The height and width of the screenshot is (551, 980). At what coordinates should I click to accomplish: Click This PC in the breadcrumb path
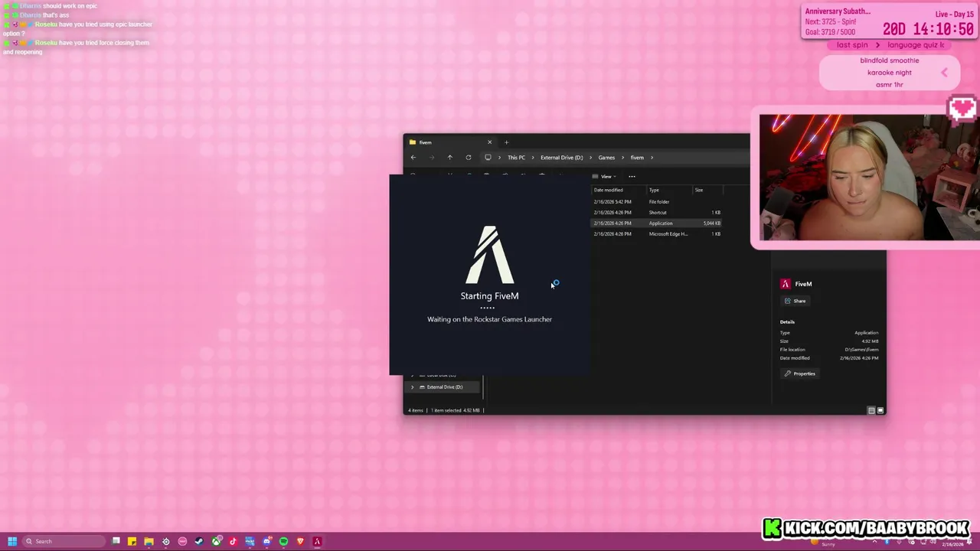(516, 158)
